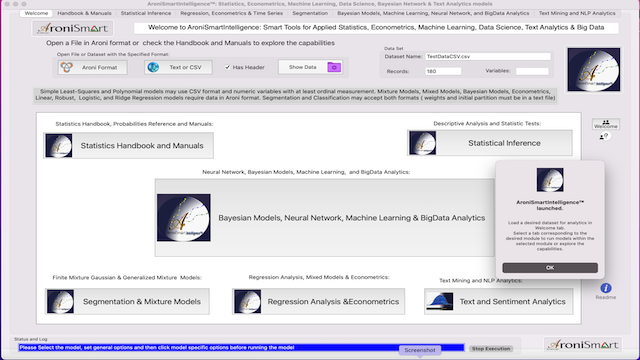Click the user help question icon

[604, 136]
